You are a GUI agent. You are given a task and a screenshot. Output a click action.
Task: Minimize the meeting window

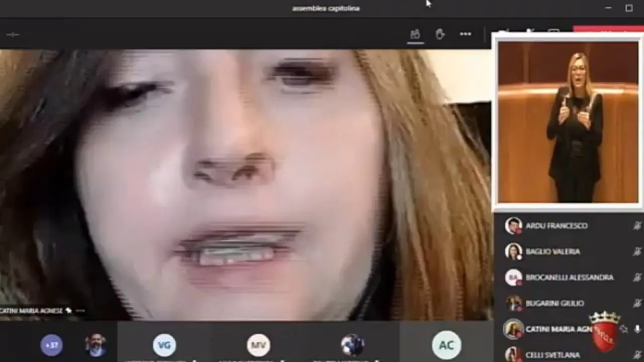click(608, 8)
